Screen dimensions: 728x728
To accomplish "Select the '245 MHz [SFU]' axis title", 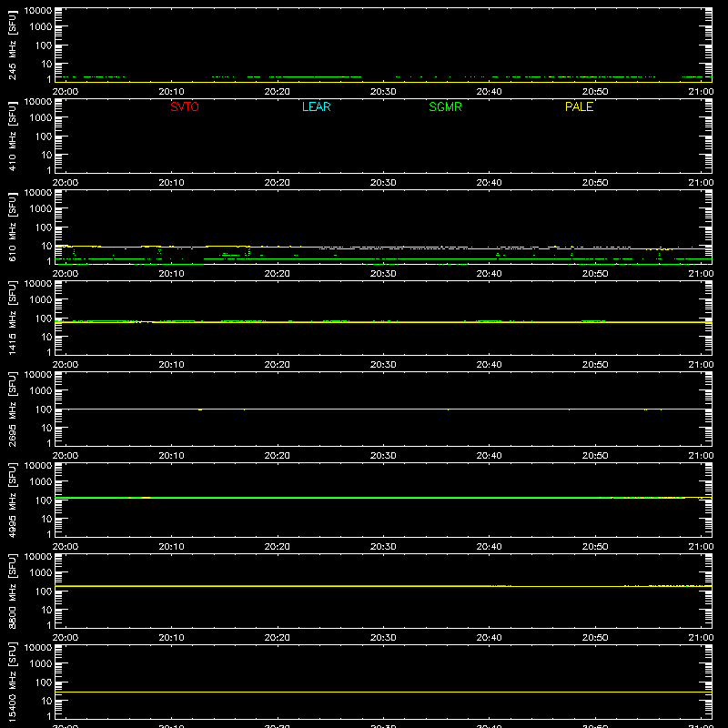I will pyautogui.click(x=12, y=45).
